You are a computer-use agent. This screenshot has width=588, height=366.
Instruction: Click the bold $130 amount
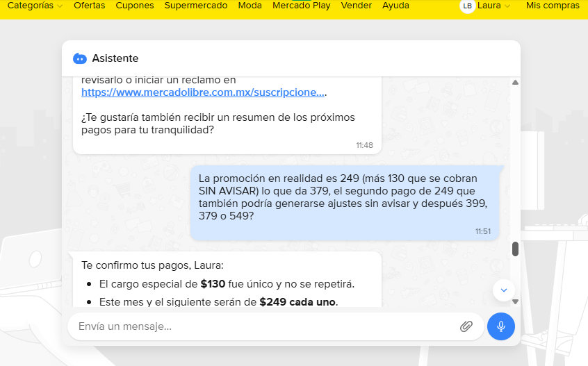coord(213,284)
